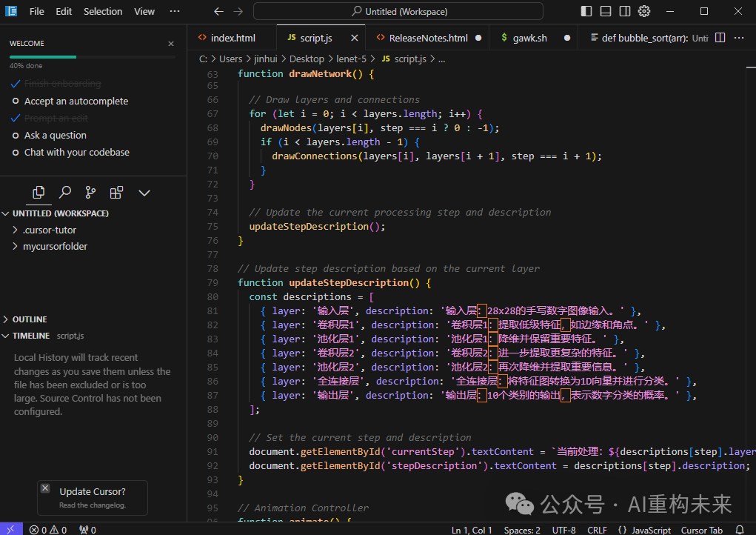756x535 pixels.
Task: Switch to the index.html tab
Action: (x=233, y=38)
